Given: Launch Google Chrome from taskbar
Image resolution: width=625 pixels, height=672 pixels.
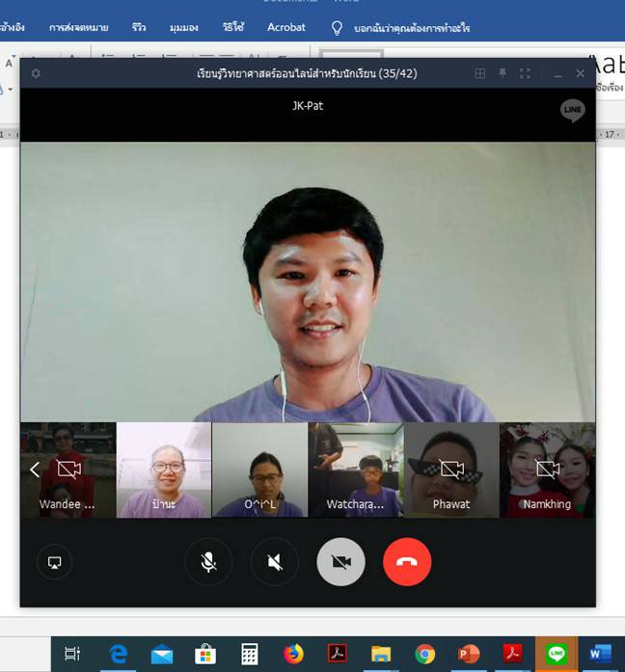Looking at the screenshot, I should 424,654.
